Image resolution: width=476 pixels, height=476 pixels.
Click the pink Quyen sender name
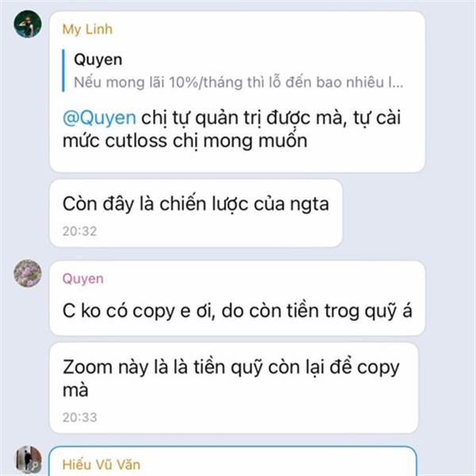click(83, 278)
